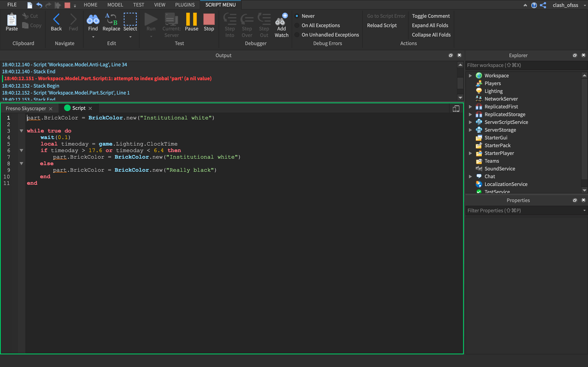Screen dimensions: 588x367
Task: Click the Replace icon
Action: coord(111,22)
